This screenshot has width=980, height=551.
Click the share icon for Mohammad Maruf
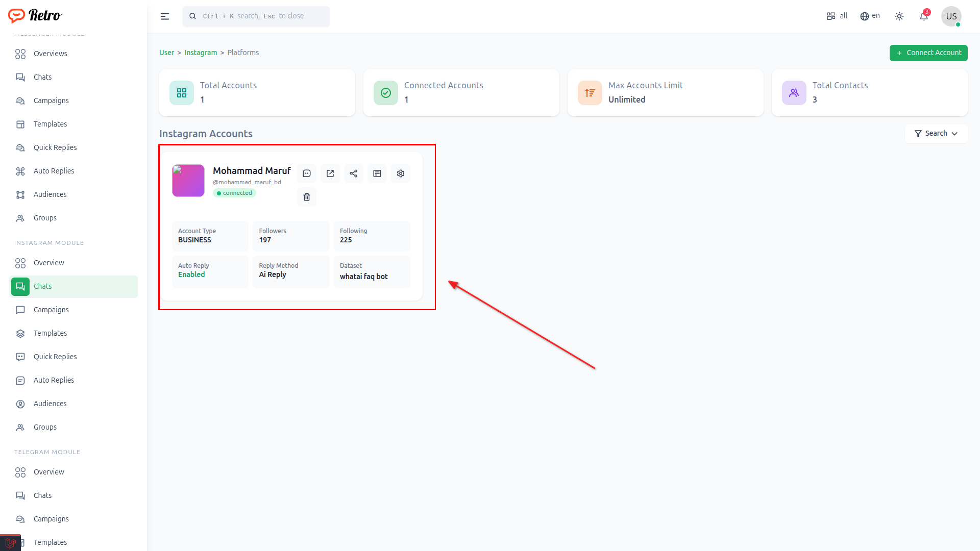(x=354, y=173)
